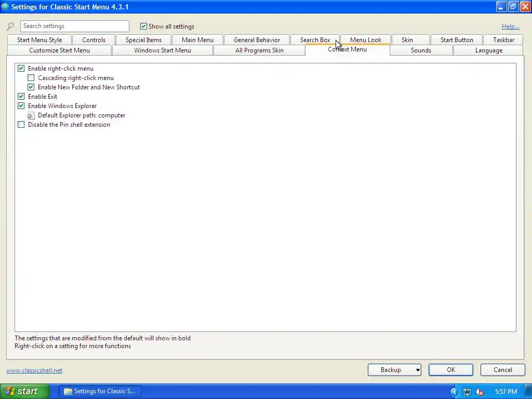
Task: Open the Menu Look tab
Action: point(366,39)
